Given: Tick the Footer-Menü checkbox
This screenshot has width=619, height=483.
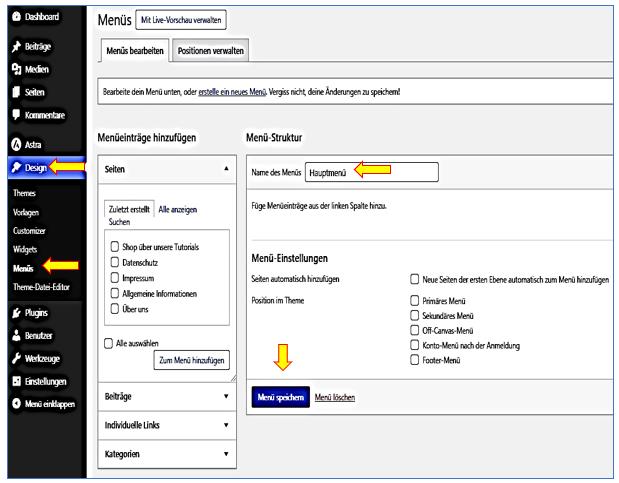Looking at the screenshot, I should [x=415, y=358].
